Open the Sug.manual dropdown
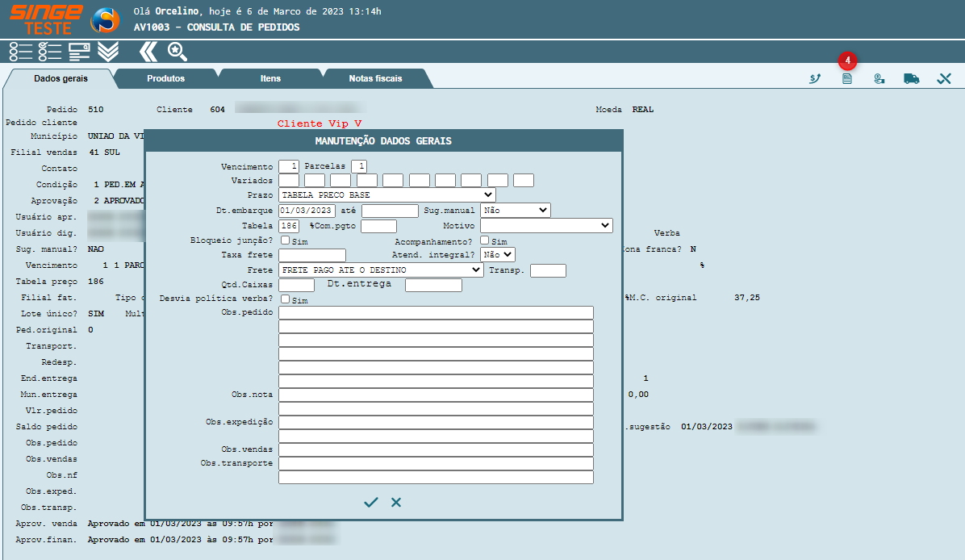The width and height of the screenshot is (965, 560). pyautogui.click(x=515, y=211)
